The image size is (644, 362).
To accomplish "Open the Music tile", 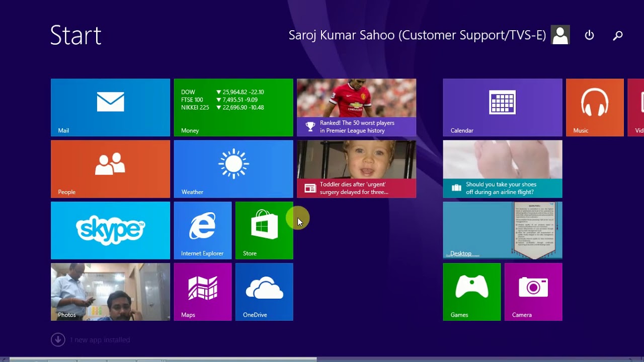I will 595,107.
